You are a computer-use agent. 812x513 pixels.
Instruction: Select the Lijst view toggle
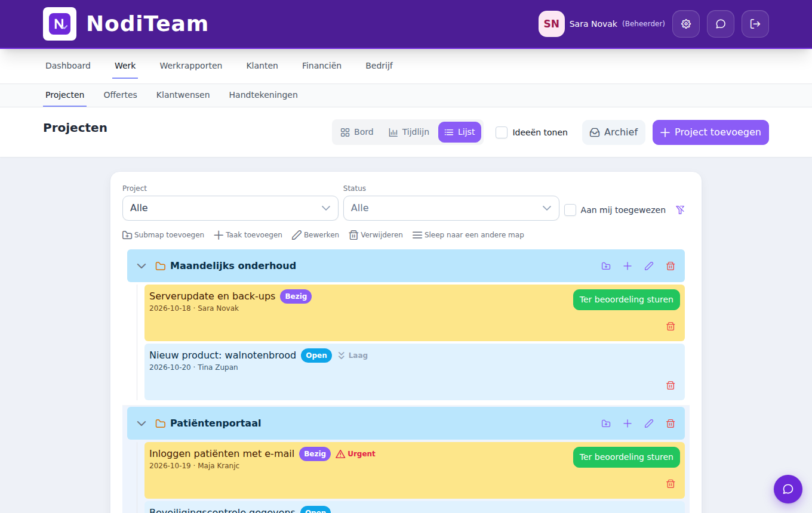(460, 132)
